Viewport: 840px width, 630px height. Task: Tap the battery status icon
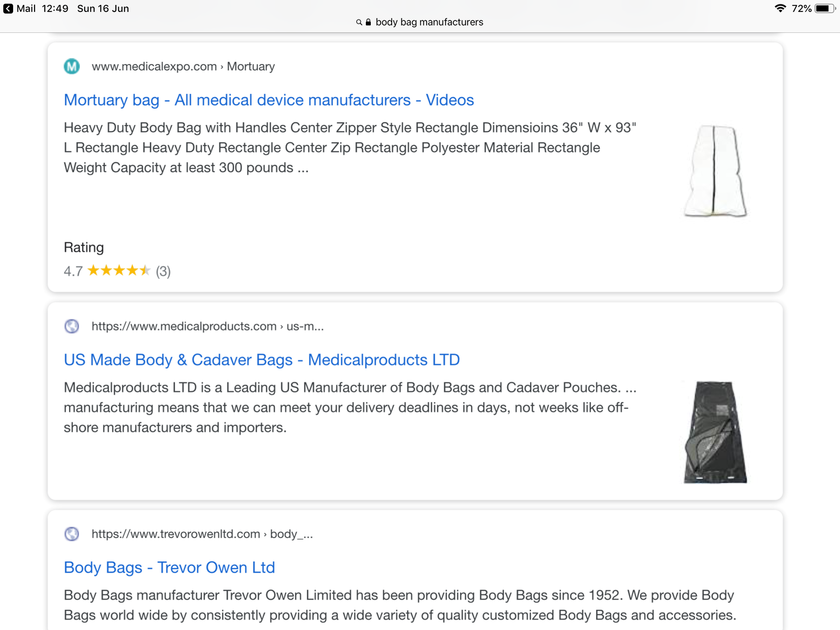click(x=825, y=8)
